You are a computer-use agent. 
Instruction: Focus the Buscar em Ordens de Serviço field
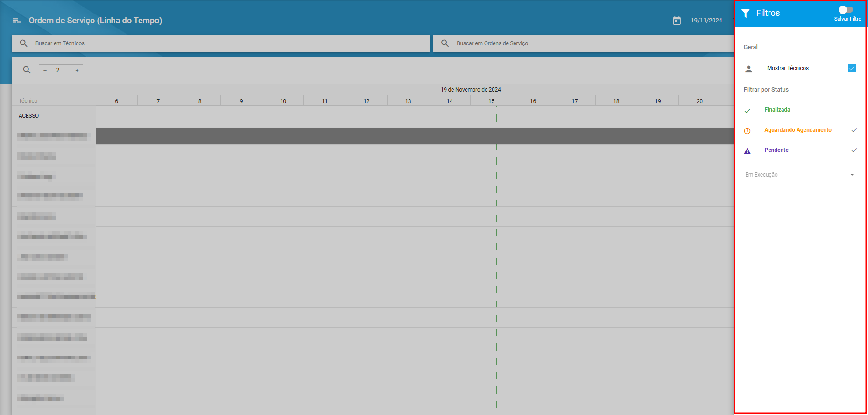coord(583,43)
